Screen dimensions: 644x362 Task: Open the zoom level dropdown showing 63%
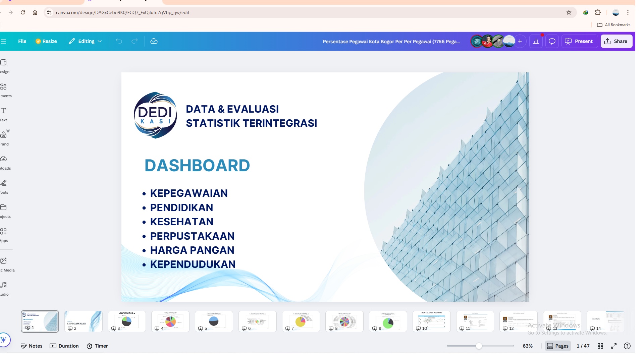point(527,346)
